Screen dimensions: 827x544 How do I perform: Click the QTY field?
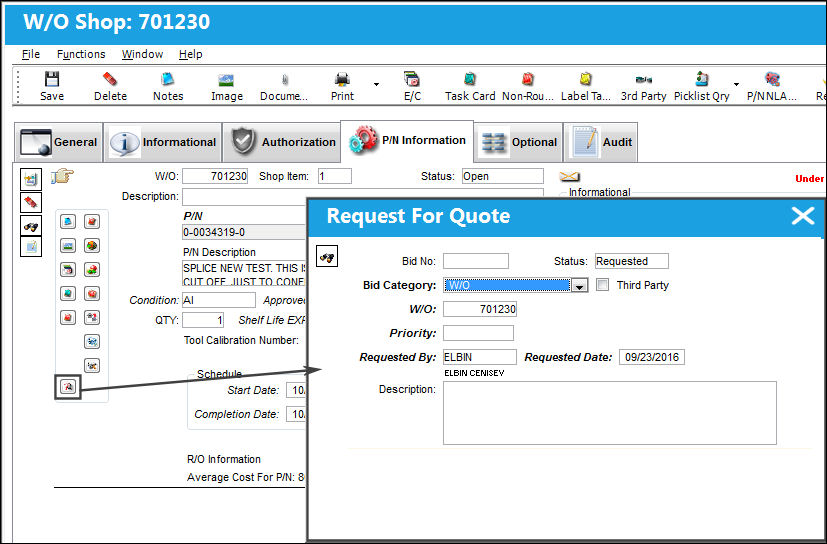(x=203, y=320)
